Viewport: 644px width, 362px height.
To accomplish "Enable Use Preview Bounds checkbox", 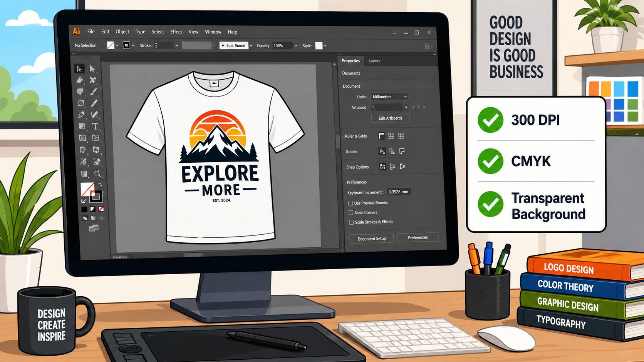I will 351,203.
